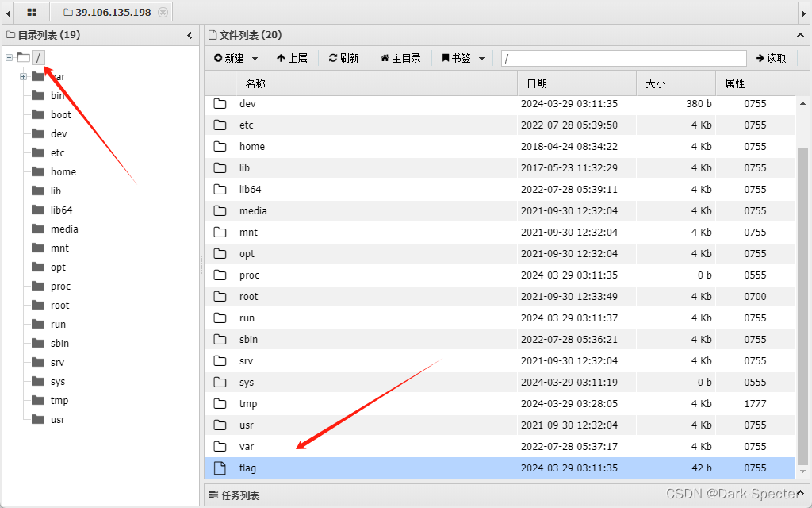Select the usr entry in file list
Image resolution: width=812 pixels, height=508 pixels.
[x=500, y=425]
